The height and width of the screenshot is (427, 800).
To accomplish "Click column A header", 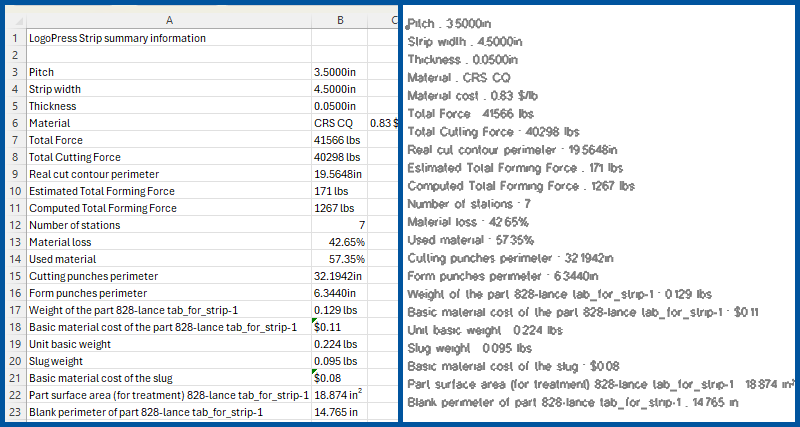I will [169, 20].
